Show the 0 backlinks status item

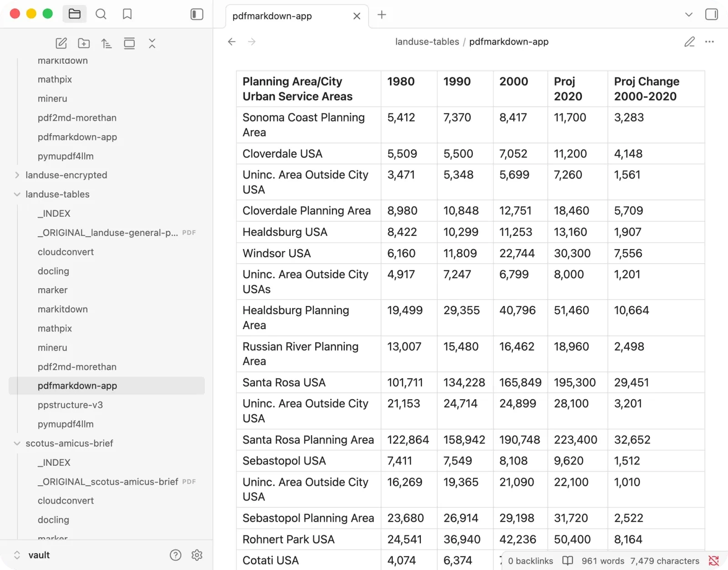click(x=531, y=561)
